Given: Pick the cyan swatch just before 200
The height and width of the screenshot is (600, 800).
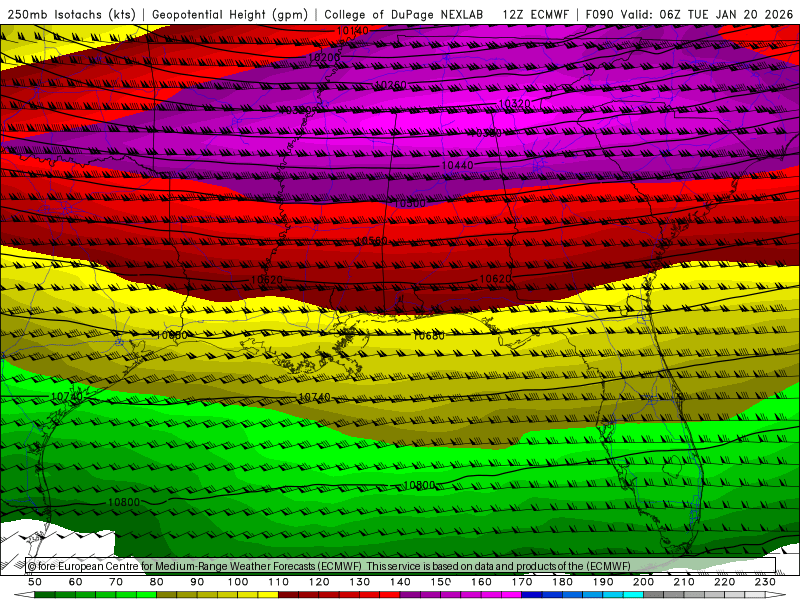Looking at the screenshot, I should coord(634,595).
